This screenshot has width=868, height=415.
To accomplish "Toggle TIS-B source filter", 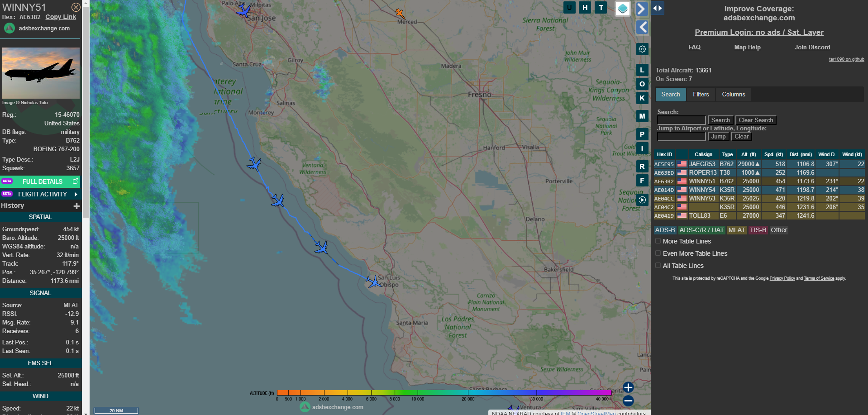I will click(758, 230).
